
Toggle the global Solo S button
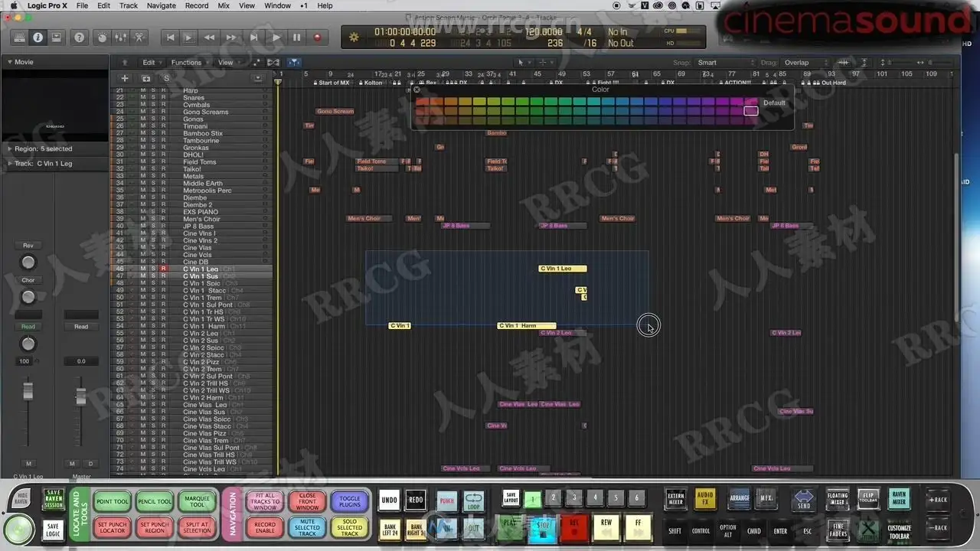tap(166, 78)
